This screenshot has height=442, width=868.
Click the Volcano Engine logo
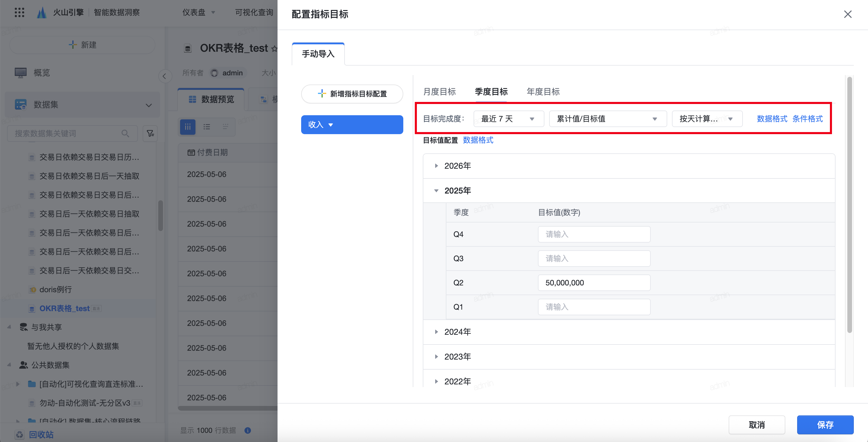tap(41, 12)
